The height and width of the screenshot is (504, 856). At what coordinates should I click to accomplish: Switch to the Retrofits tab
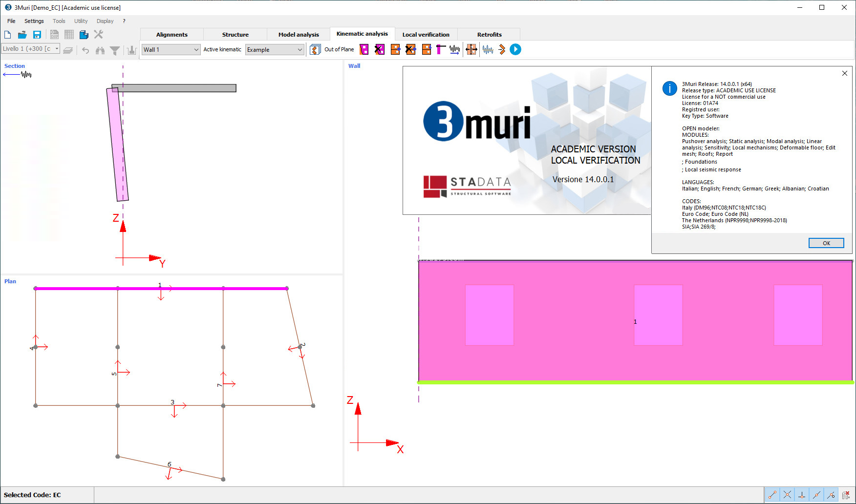[x=490, y=35]
